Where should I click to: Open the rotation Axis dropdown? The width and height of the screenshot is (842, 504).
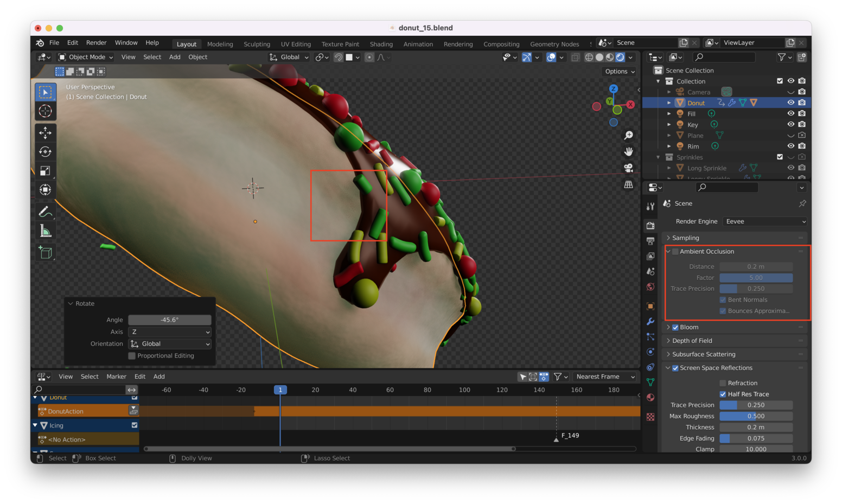click(x=170, y=332)
